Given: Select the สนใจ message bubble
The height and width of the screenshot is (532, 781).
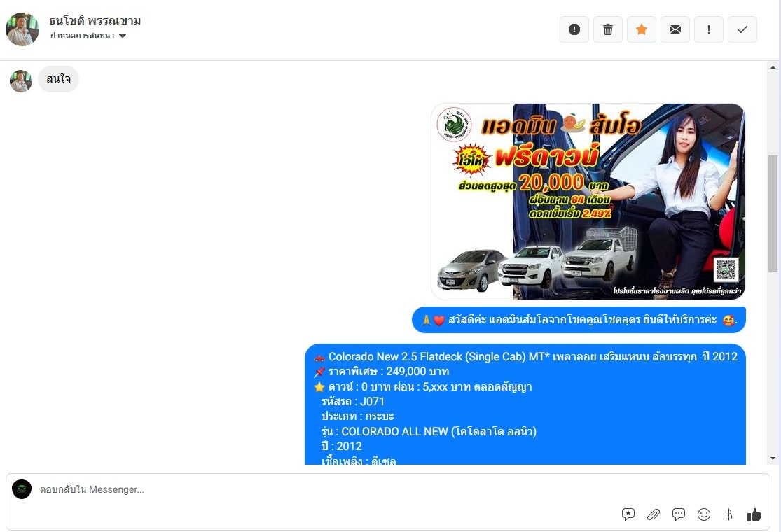Looking at the screenshot, I should [58, 79].
